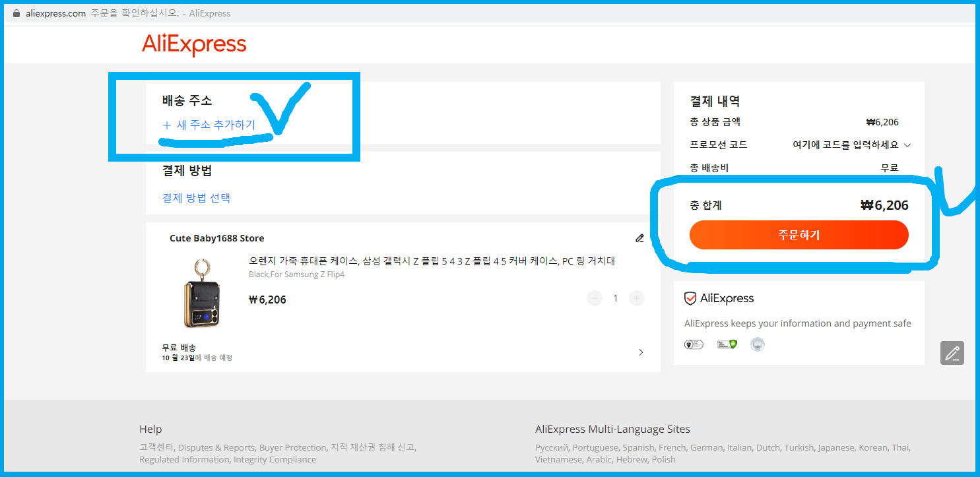Open the Buyer Protection page

293,447
